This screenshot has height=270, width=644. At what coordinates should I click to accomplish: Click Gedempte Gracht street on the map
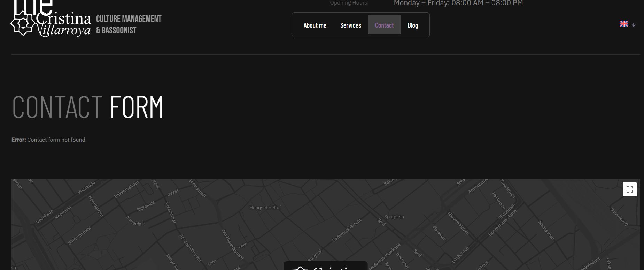(x=347, y=230)
